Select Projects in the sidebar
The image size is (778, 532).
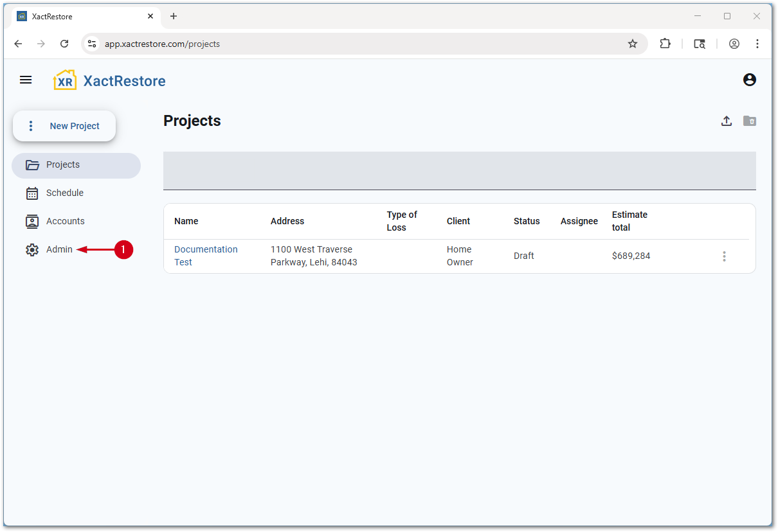pyautogui.click(x=63, y=165)
